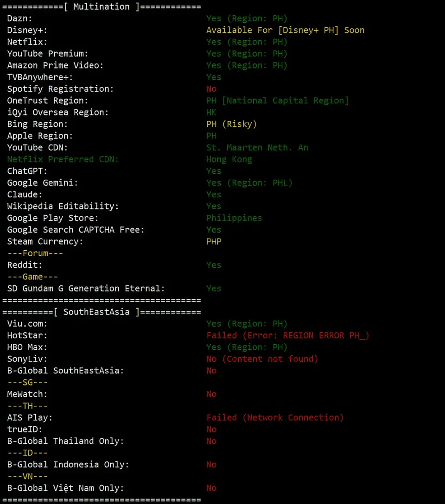Click the 'Dazn:' label
Image resolution: width=445 pixels, height=504 pixels.
19,19
